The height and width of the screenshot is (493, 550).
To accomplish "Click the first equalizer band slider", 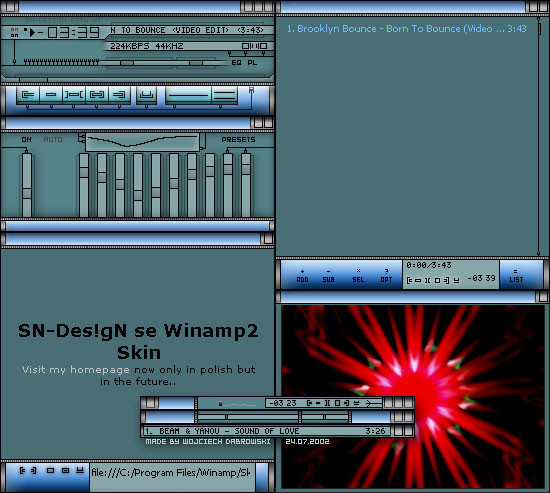I will pyautogui.click(x=84, y=185).
